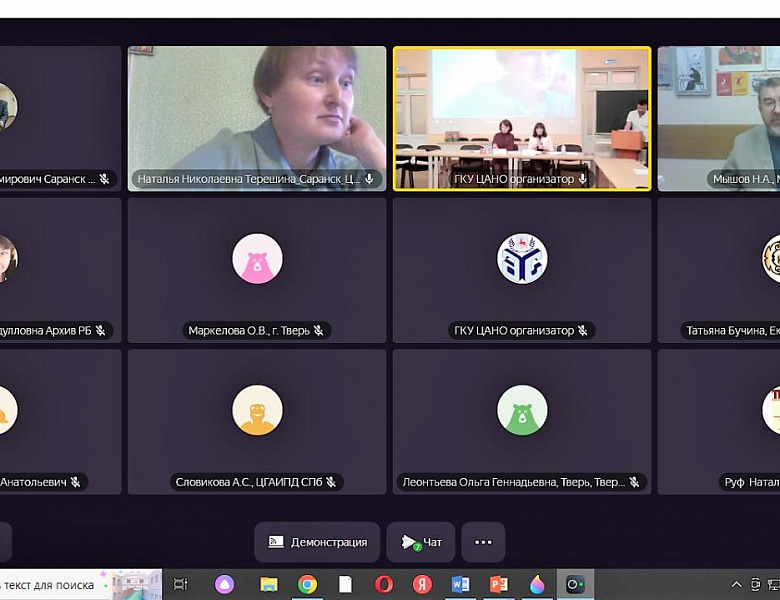780x600 pixels.
Task: Open the three-dots more options menu
Action: (483, 542)
